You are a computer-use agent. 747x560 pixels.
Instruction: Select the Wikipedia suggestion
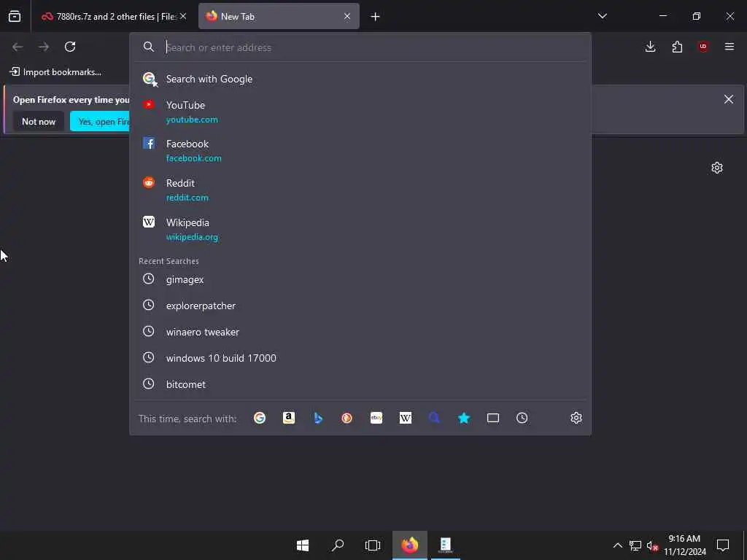pyautogui.click(x=360, y=230)
